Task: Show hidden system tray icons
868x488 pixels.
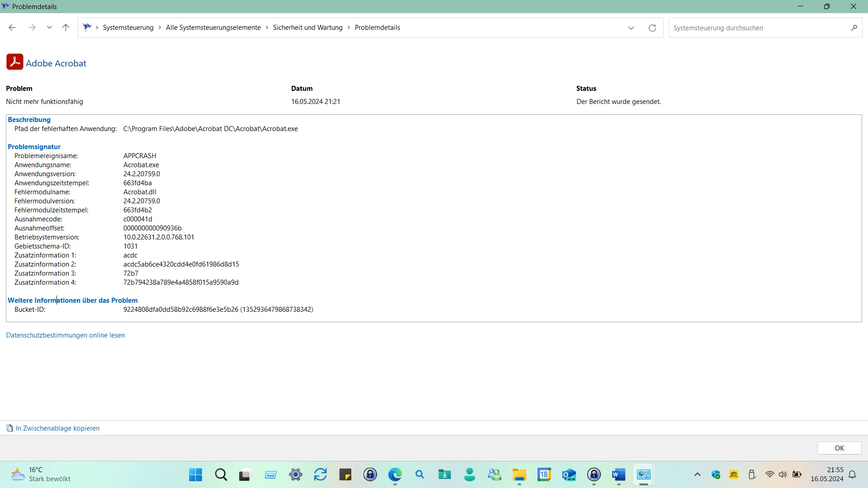Action: (697, 474)
